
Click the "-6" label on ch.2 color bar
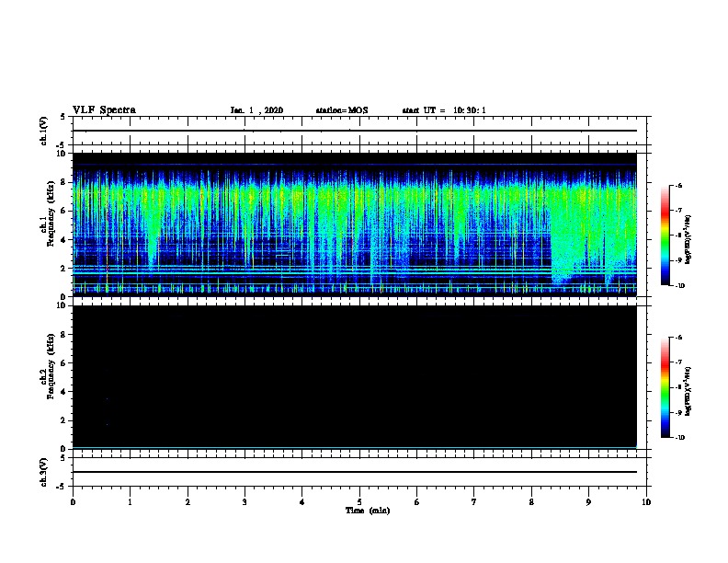click(x=678, y=338)
